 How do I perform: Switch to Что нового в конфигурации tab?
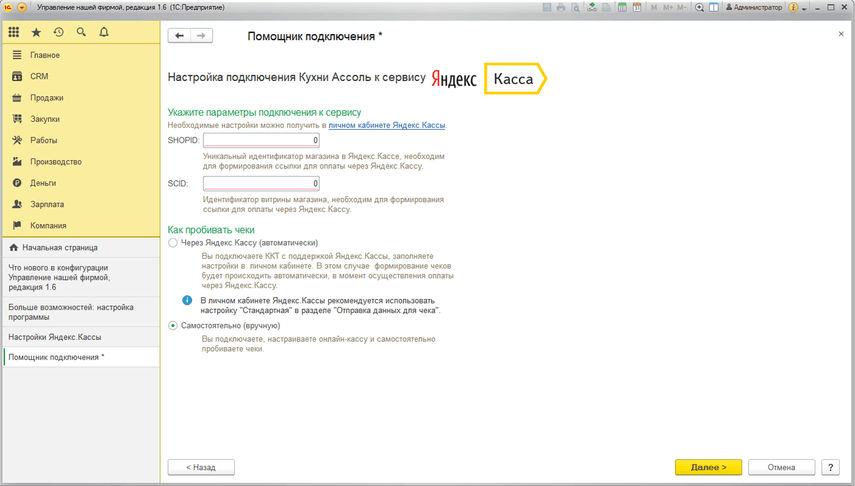pos(81,277)
